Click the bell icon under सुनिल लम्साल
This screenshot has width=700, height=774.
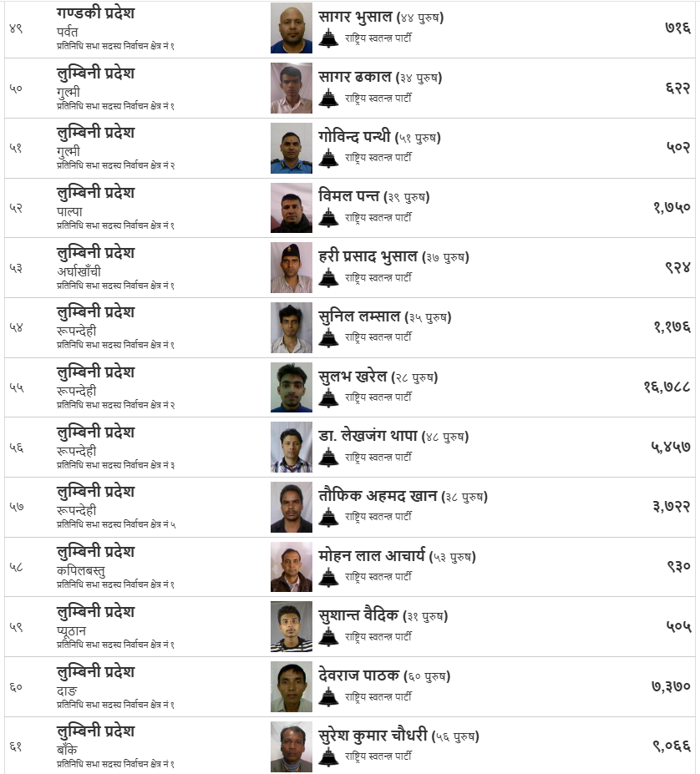click(x=328, y=337)
